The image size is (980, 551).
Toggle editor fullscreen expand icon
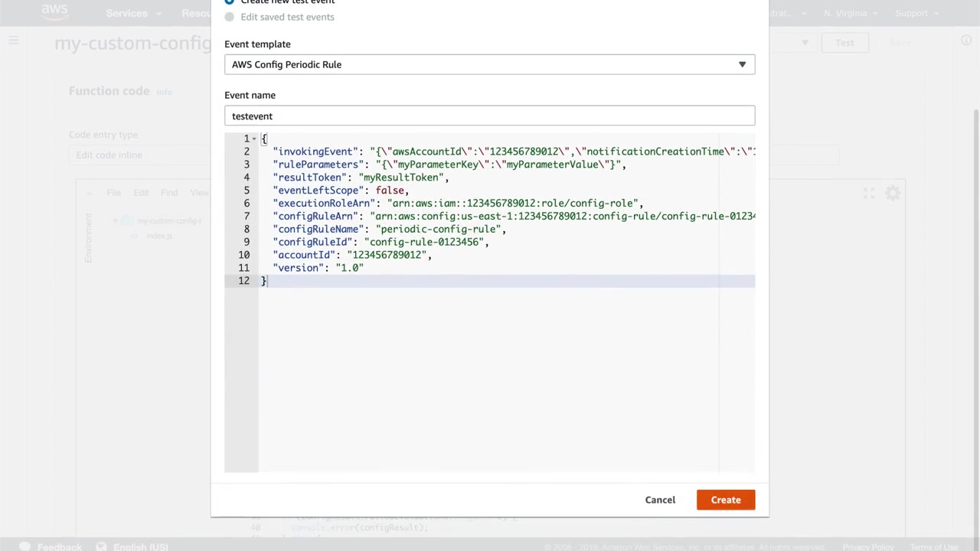coord(869,194)
